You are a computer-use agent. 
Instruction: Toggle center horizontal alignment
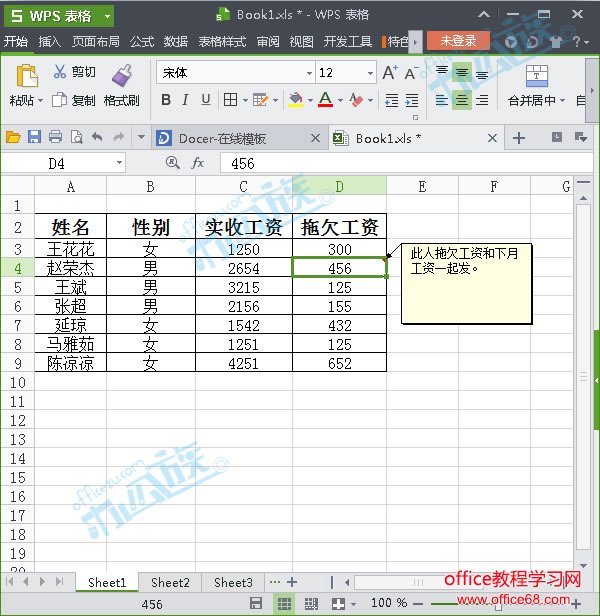[462, 100]
